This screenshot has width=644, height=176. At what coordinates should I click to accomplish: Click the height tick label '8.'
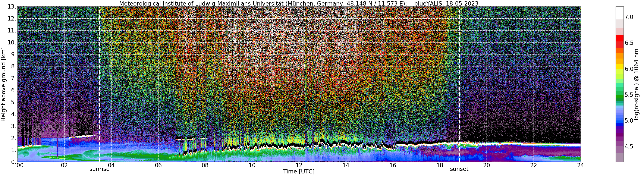click(14, 66)
